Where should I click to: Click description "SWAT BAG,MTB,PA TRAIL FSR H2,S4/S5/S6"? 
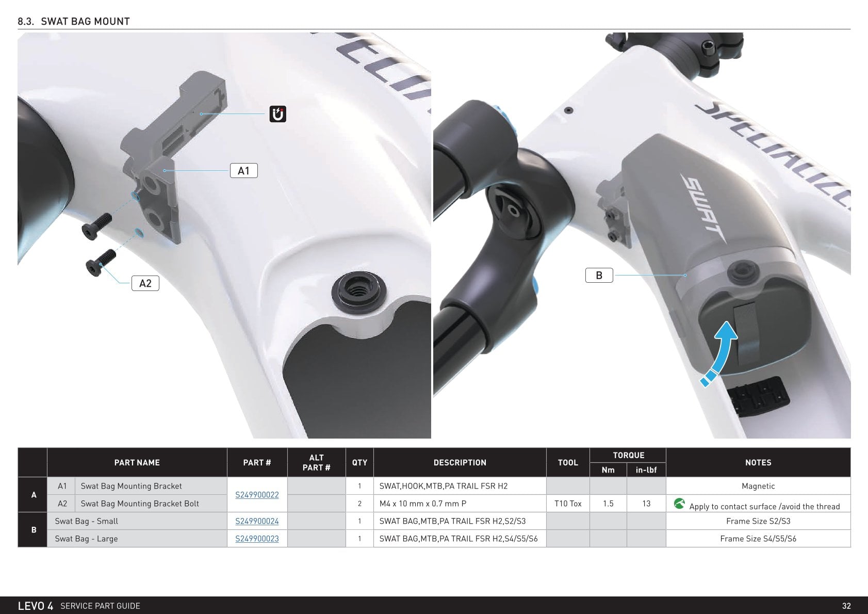[458, 539]
